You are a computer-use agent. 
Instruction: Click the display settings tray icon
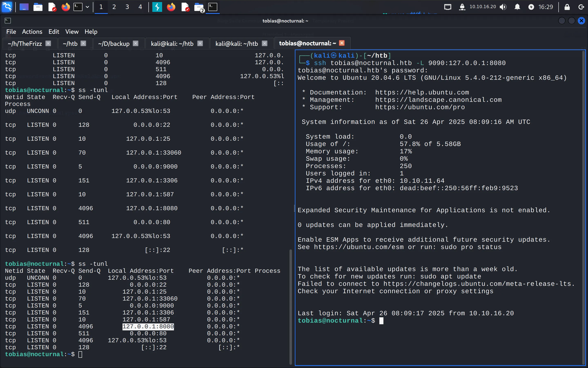click(448, 7)
